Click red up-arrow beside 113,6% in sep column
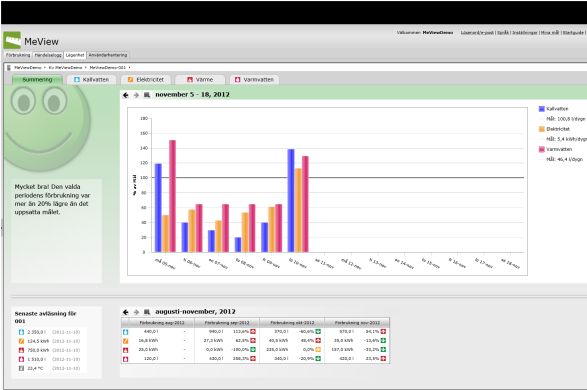 point(253,332)
